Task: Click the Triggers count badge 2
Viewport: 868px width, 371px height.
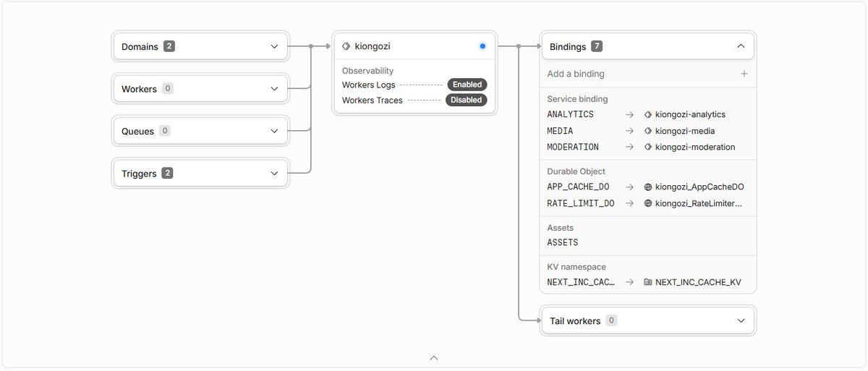Action: (167, 173)
